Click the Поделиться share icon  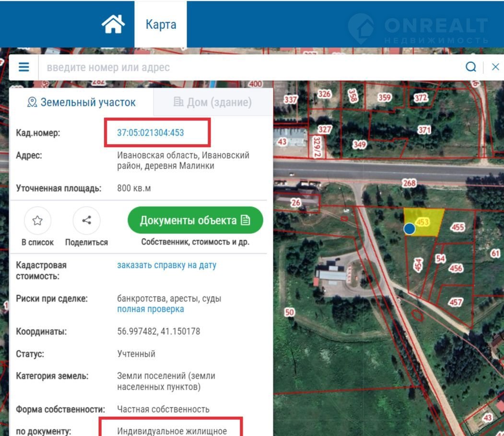86,220
